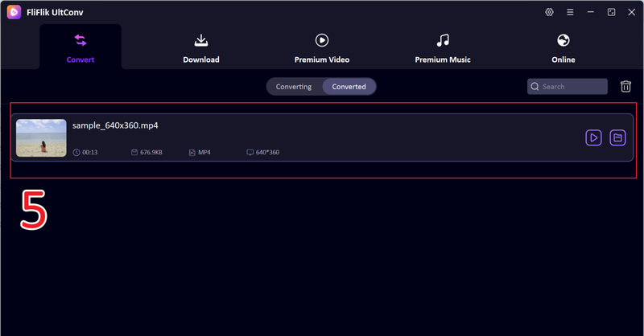Close the FliFlik UltConv window
644x336 pixels.
[x=632, y=12]
